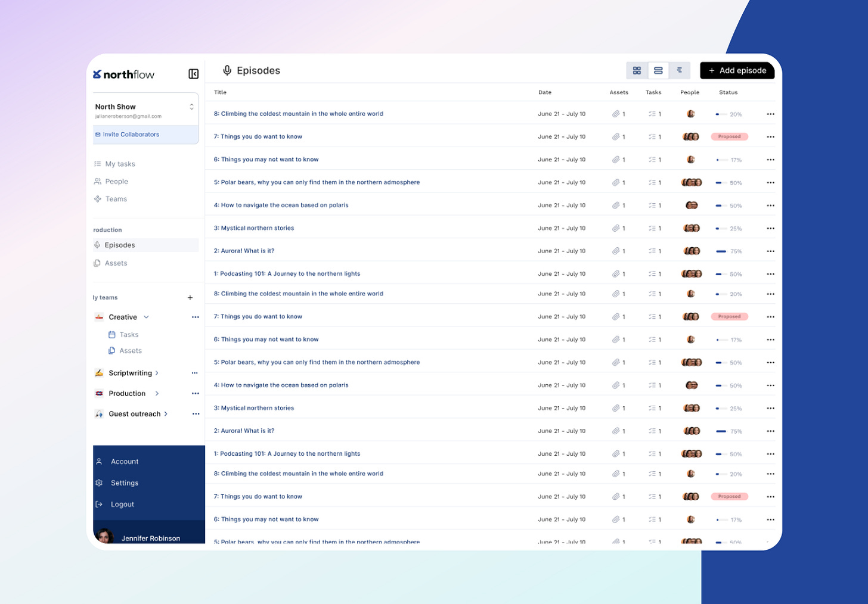Image resolution: width=868 pixels, height=604 pixels.
Task: Sort by the Status column header
Action: (x=728, y=92)
